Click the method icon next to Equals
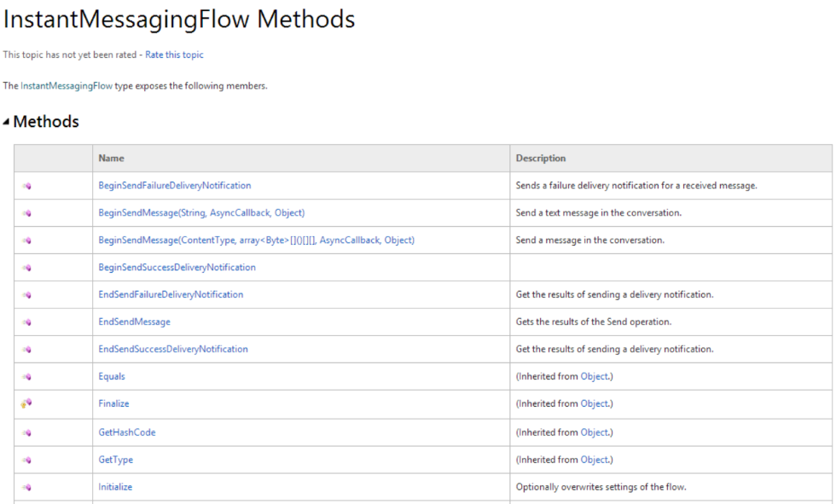836x504 pixels. 26,377
